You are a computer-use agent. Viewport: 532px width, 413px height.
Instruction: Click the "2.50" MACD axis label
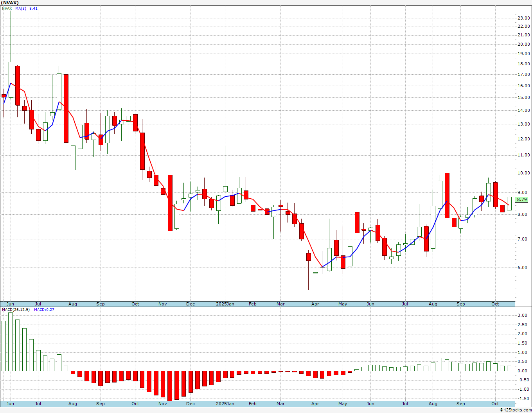tap(522, 325)
